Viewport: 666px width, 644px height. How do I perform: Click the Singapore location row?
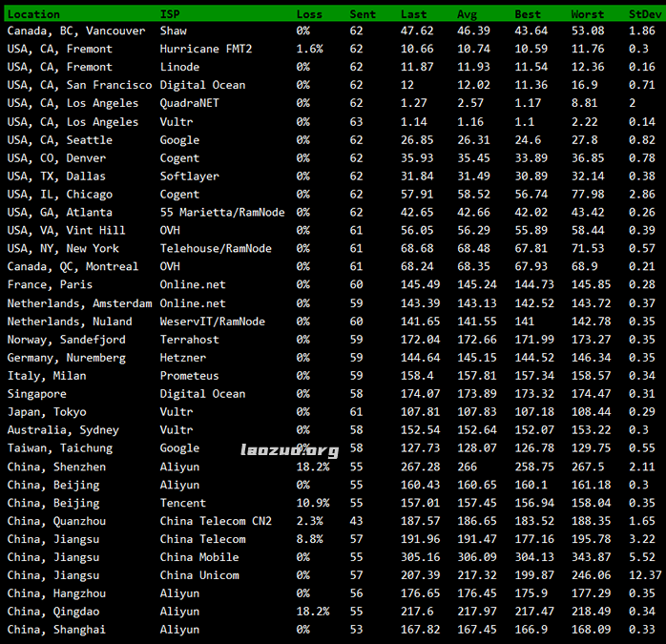click(x=36, y=394)
